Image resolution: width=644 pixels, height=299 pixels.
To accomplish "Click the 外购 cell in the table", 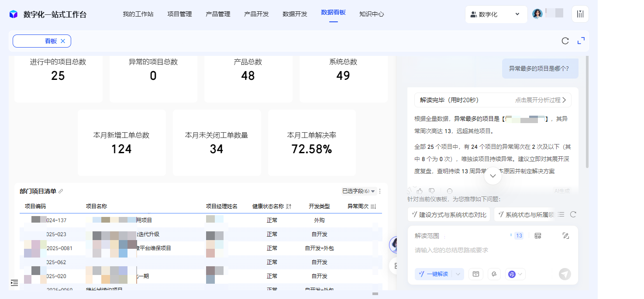I will click(x=319, y=220).
